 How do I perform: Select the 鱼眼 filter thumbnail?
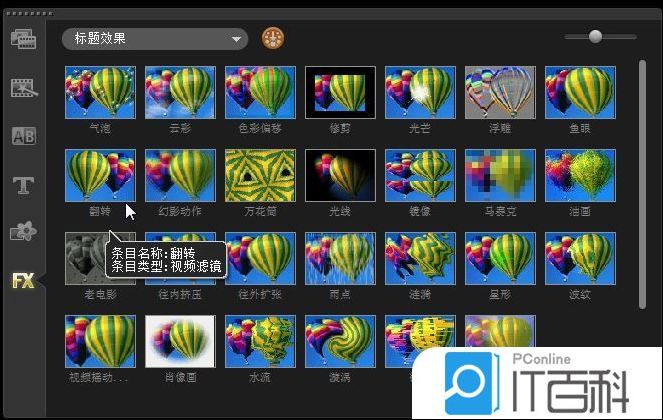(x=580, y=92)
